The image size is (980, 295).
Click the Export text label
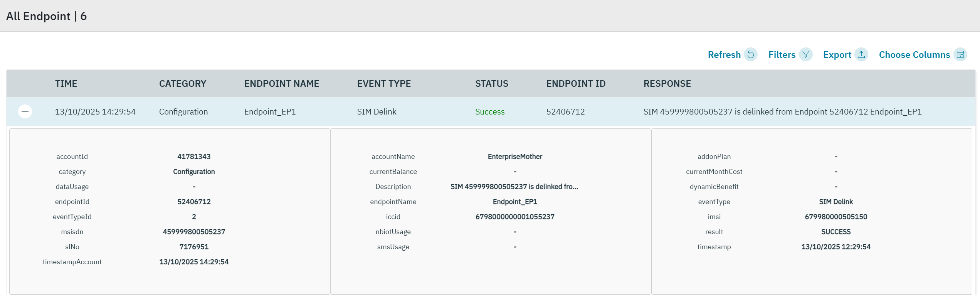[837, 55]
